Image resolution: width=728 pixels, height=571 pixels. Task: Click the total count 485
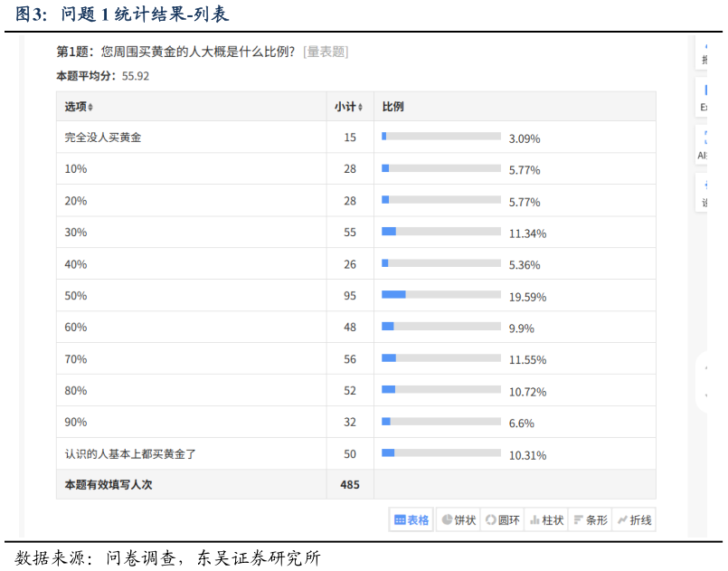click(350, 485)
